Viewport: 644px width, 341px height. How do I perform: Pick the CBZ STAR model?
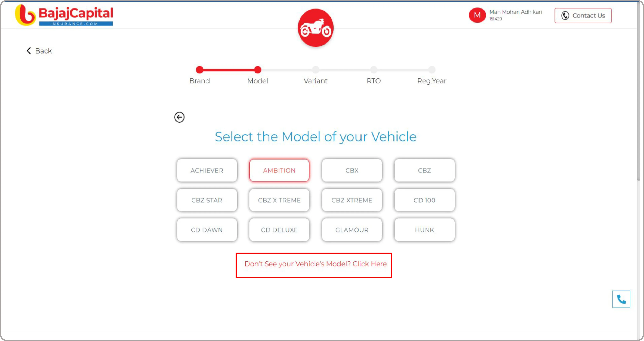(x=207, y=200)
